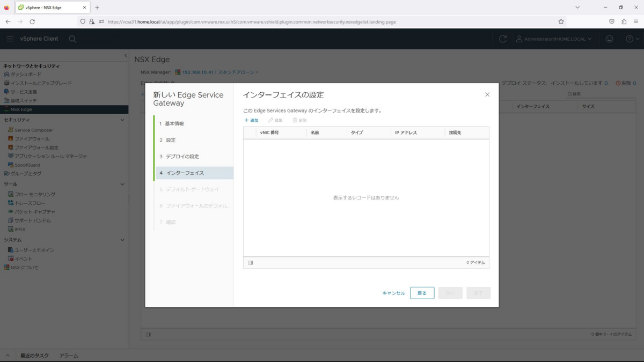Open the 最近のタスク tab
This screenshot has height=362, width=644.
pyautogui.click(x=34, y=356)
